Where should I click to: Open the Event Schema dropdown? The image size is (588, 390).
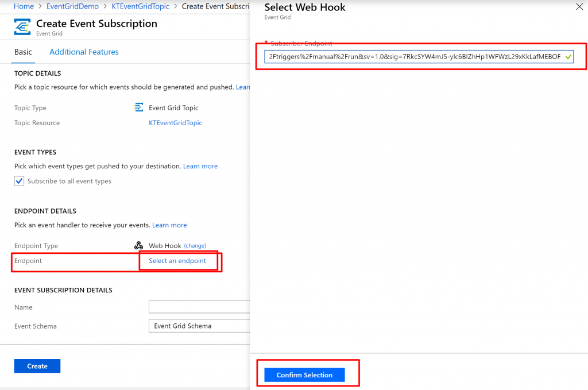[199, 326]
